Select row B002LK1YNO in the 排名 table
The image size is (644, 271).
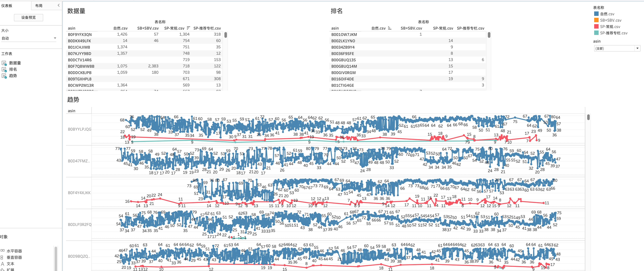pos(408,41)
